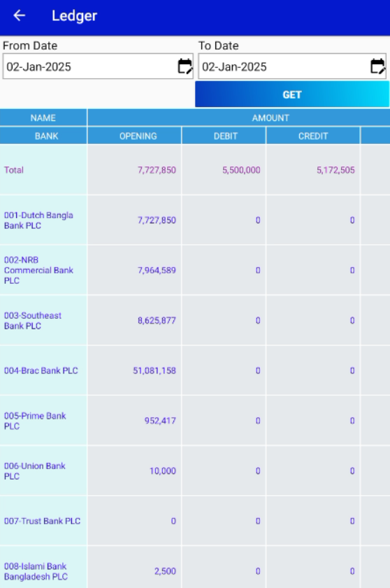Screen dimensions: 390x588
Task: Select opening amount 51,081,158
Action: pos(154,371)
